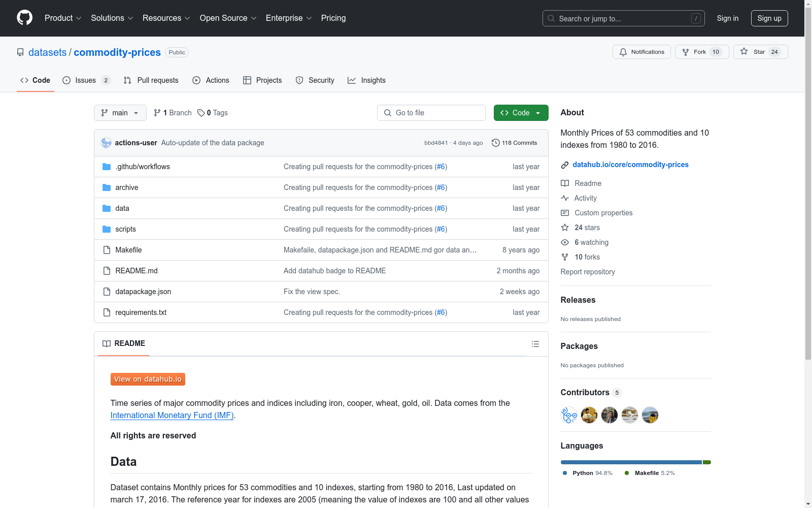Click the scripts folder icon
Screen dimensions: 812x508
(107, 229)
